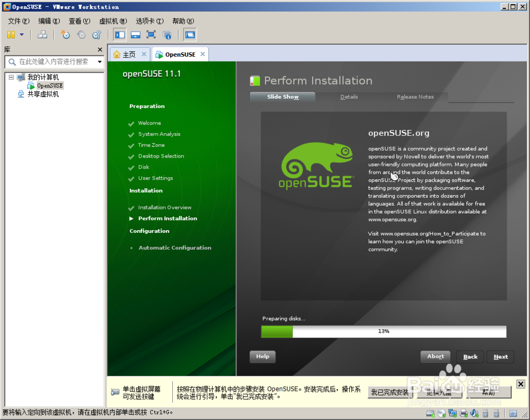Image resolution: width=530 pixels, height=420 pixels.
Task: Select the Slide Show tab
Action: click(x=282, y=97)
